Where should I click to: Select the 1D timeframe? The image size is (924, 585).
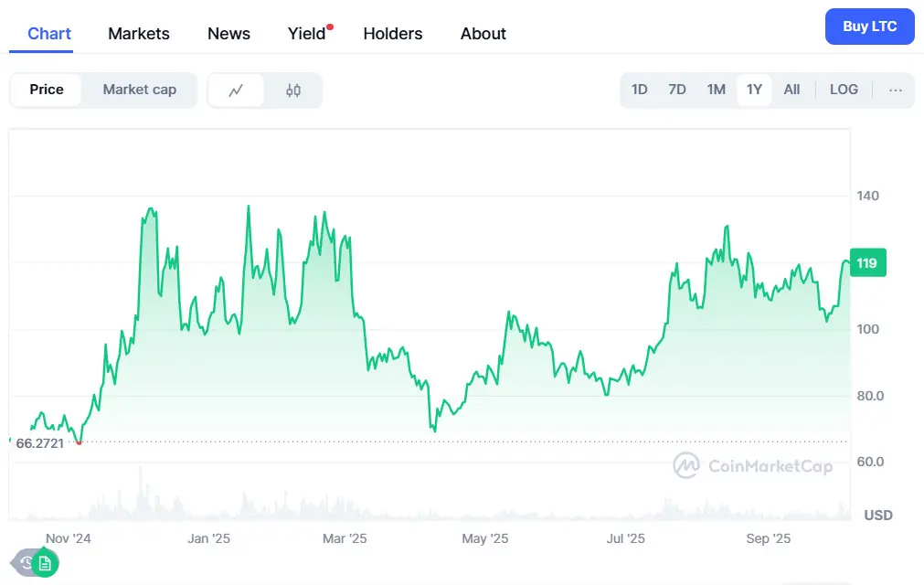(x=639, y=90)
